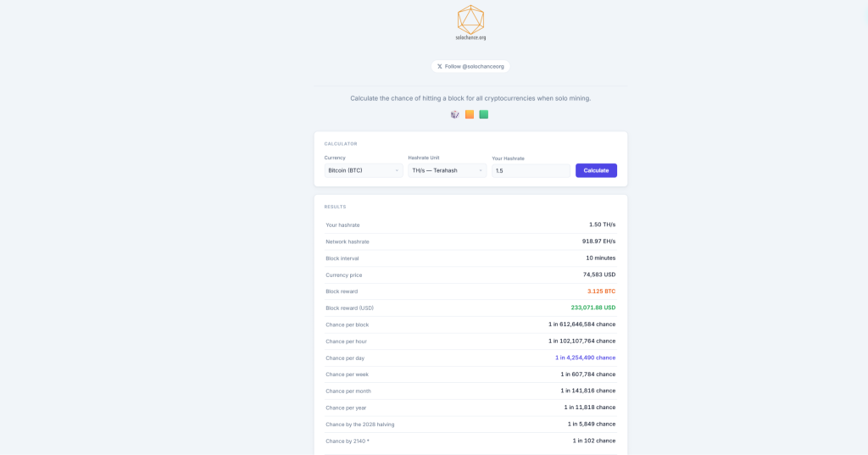Click the Chance by 2140 row label
This screenshot has width=868, height=455.
pos(348,441)
